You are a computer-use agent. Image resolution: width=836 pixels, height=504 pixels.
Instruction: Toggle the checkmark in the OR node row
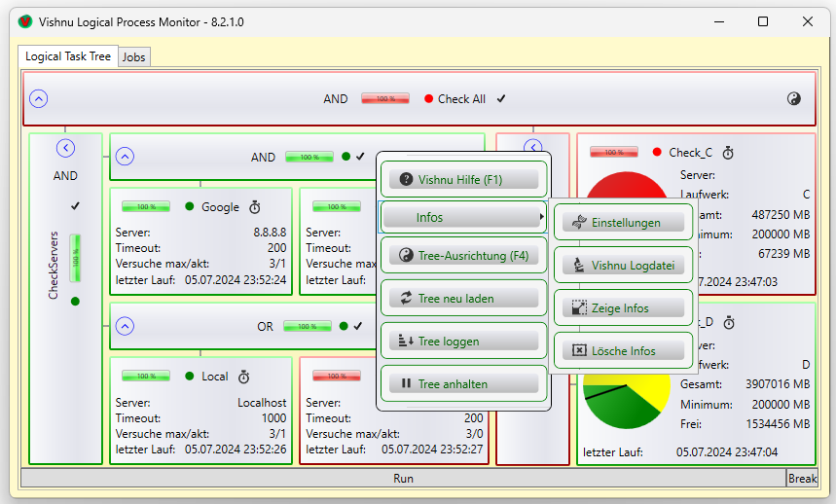pyautogui.click(x=357, y=326)
